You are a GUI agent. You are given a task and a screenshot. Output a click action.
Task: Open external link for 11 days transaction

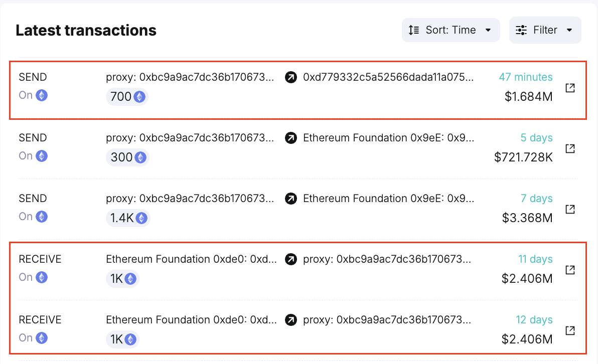click(570, 269)
